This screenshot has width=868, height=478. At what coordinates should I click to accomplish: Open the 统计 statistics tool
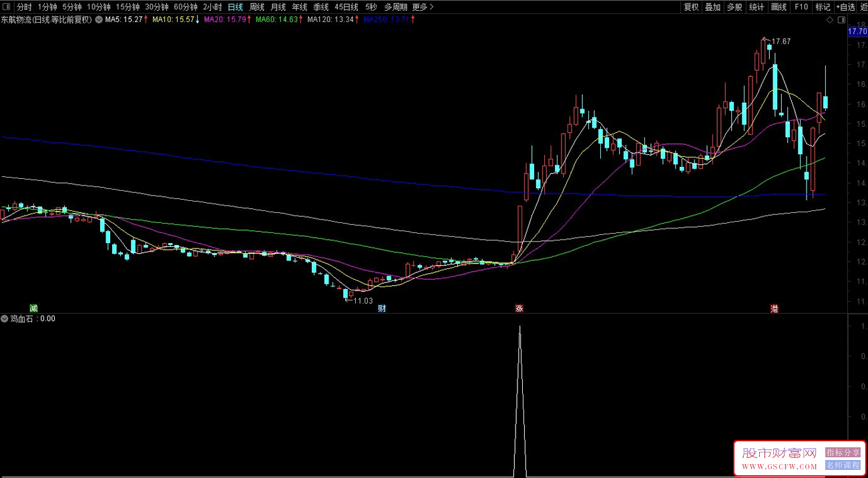(756, 7)
